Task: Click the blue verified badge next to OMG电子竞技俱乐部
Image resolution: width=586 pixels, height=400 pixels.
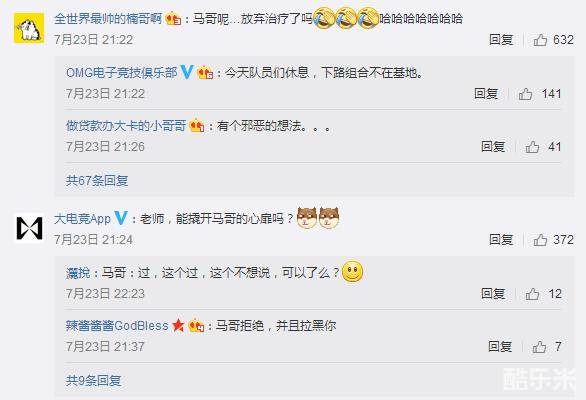Action: (187, 72)
